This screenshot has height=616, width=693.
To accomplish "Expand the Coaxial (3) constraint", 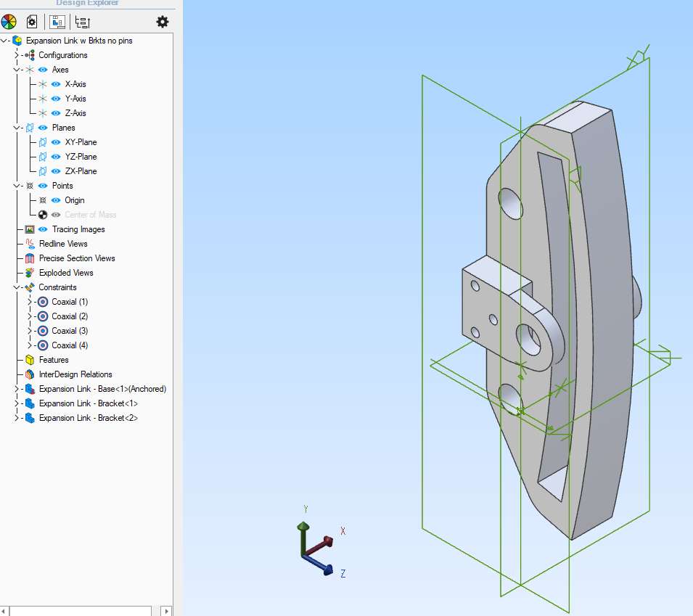I will click(x=30, y=331).
